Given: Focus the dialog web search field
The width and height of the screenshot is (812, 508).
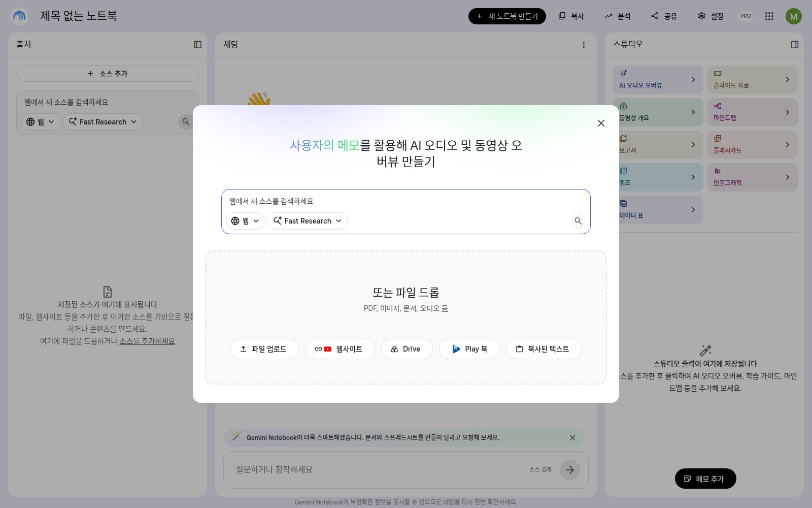Looking at the screenshot, I should (x=405, y=201).
